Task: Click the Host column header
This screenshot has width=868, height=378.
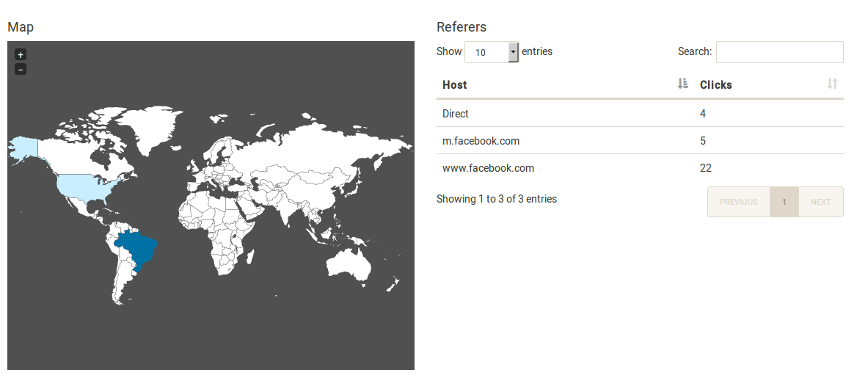Action: 455,84
